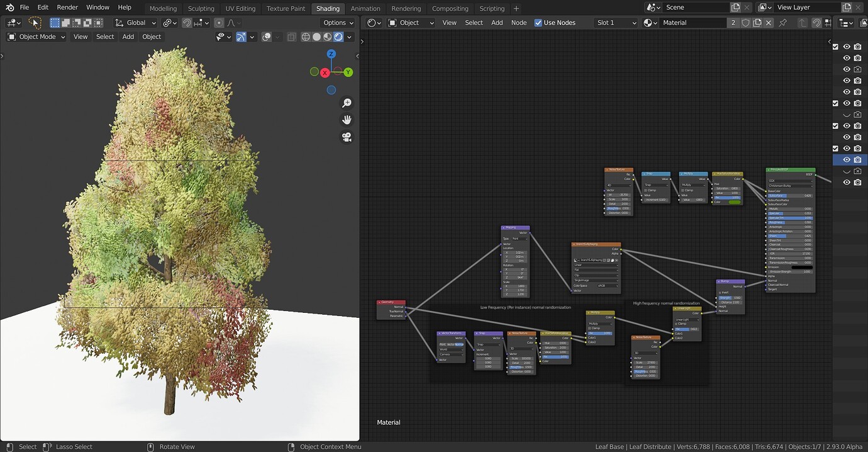Switch viewport shading to rendered

(338, 37)
